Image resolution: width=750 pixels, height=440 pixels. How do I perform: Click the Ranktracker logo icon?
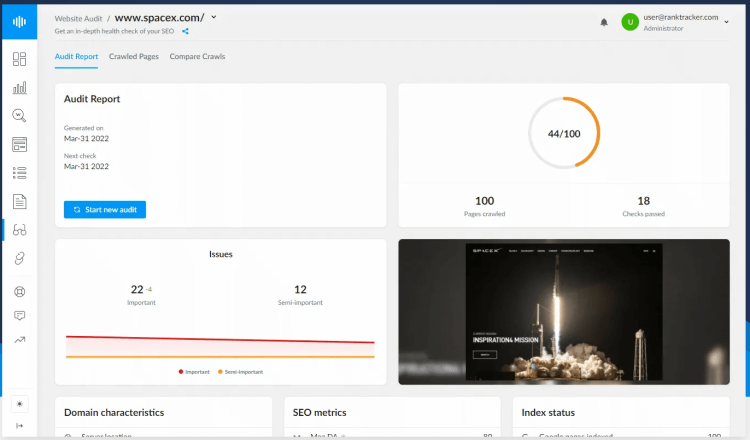(x=19, y=22)
